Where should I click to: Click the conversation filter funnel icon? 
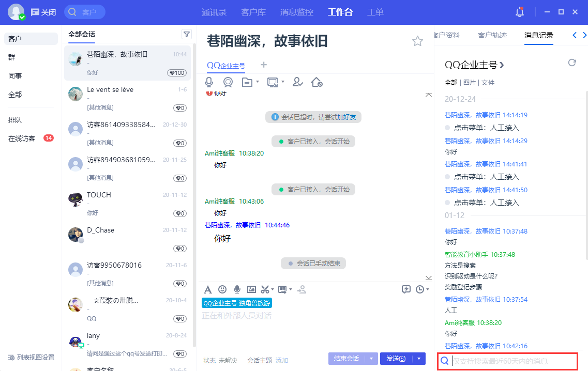186,34
